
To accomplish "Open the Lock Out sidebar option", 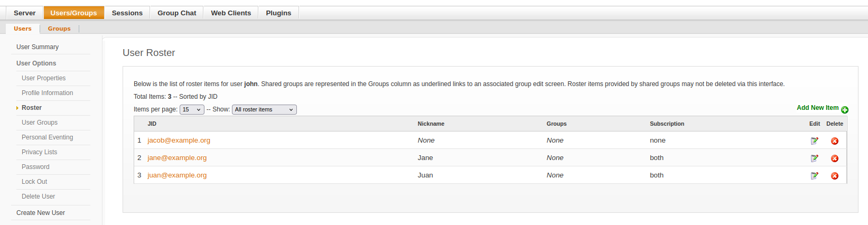I will 34,182.
